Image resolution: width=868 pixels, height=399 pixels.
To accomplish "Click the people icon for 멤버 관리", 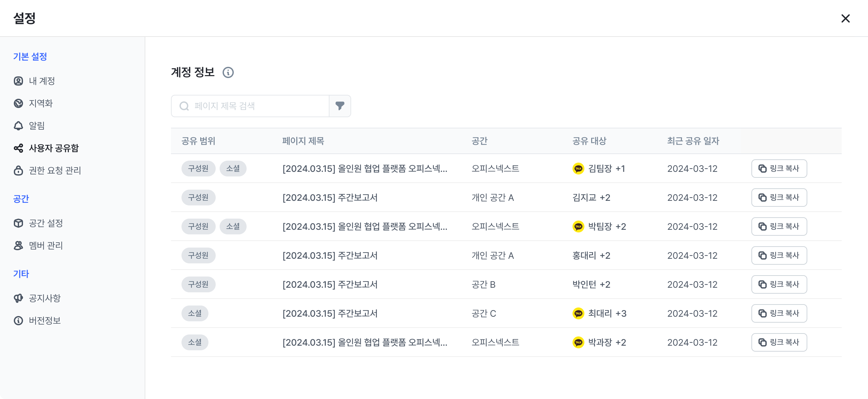I will 18,246.
